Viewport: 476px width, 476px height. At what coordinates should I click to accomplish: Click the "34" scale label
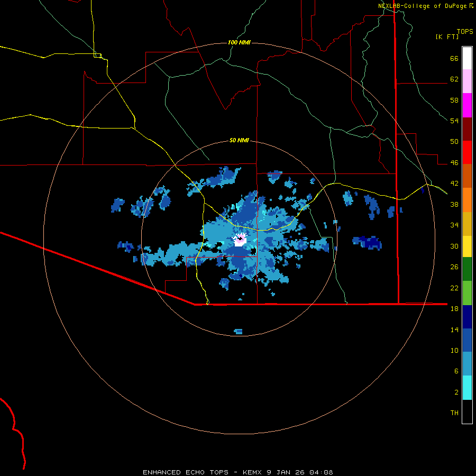[454, 225]
